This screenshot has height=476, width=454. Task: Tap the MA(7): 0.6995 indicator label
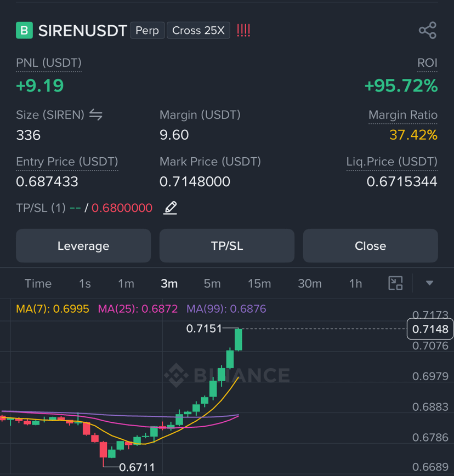(53, 309)
